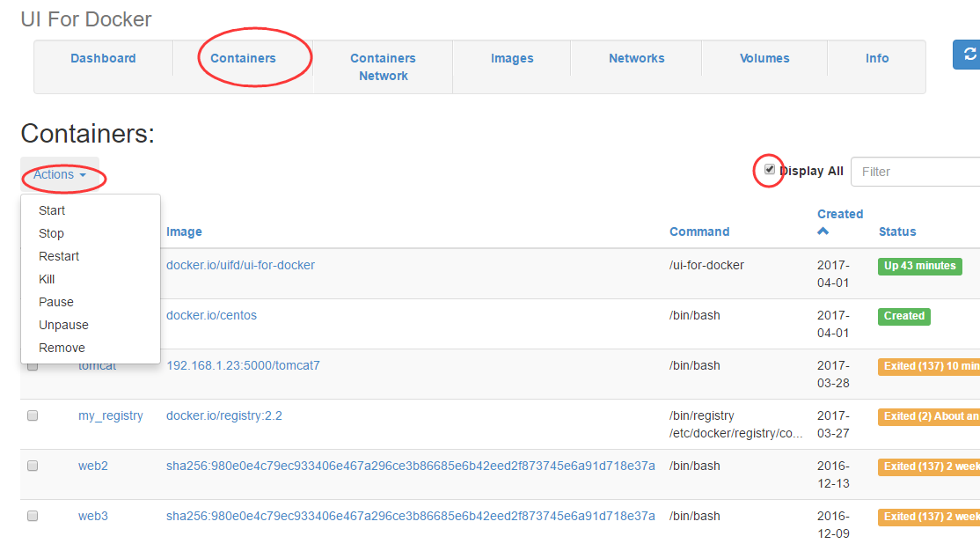Open the 192.168.1.23:5000/tomcat7 image link
This screenshot has height=551, width=980.
point(243,365)
